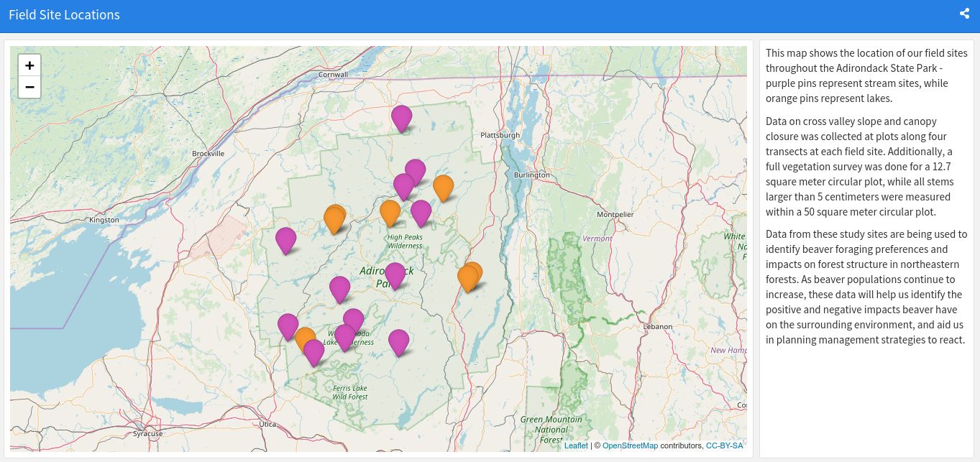Zoom in on the map
The height and width of the screenshot is (462, 980).
[x=29, y=65]
